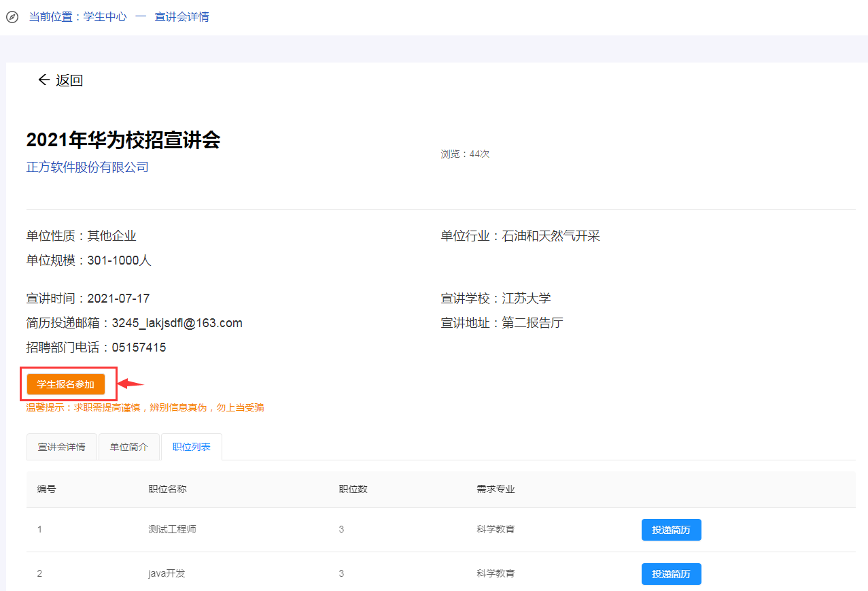Click the orange 学生报名参加 button
This screenshot has width=868, height=591.
tap(66, 384)
